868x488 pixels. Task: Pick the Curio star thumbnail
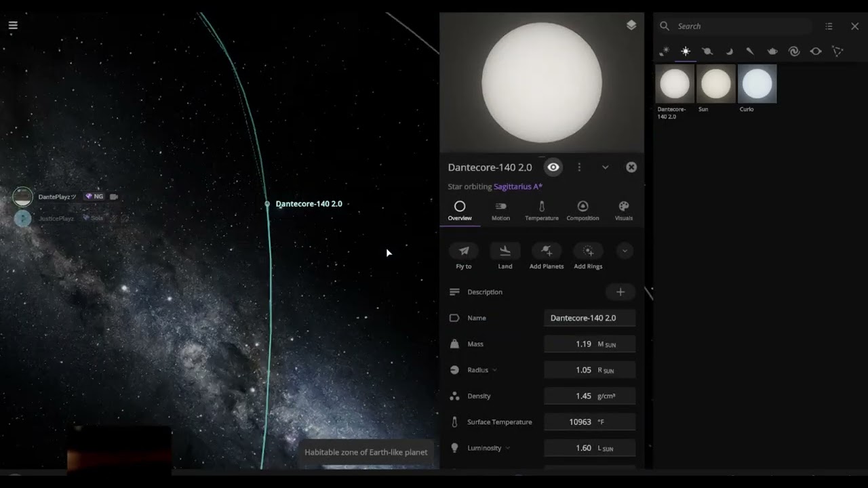point(757,84)
